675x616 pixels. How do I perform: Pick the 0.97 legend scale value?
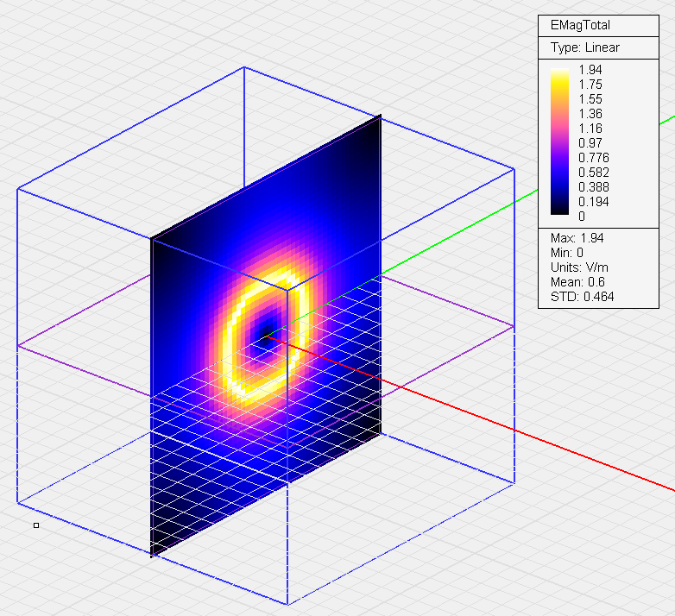point(592,142)
